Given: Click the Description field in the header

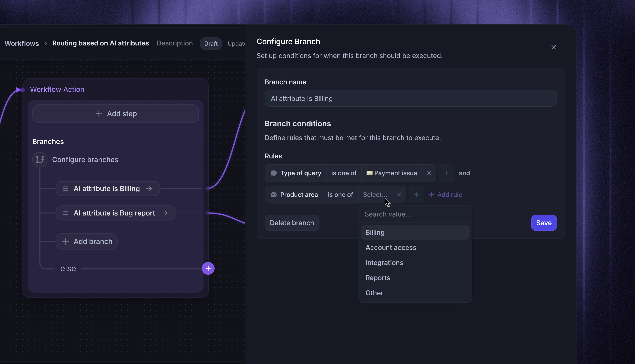Looking at the screenshot, I should pos(175,43).
